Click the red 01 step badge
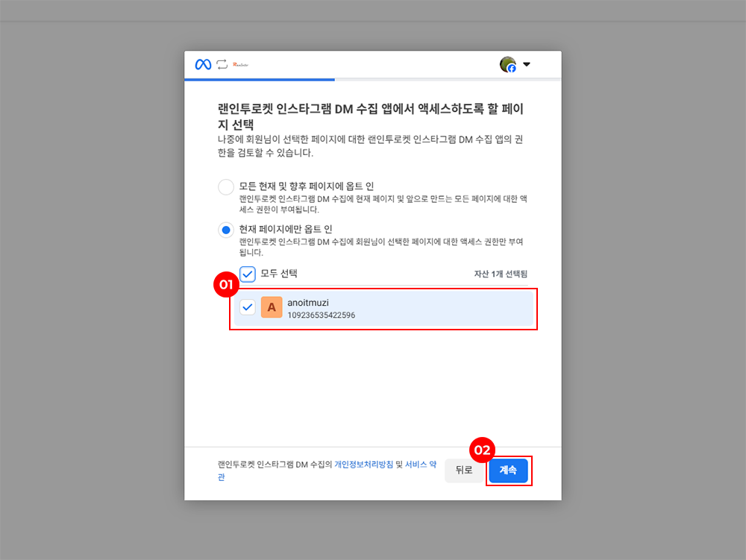 pyautogui.click(x=225, y=285)
